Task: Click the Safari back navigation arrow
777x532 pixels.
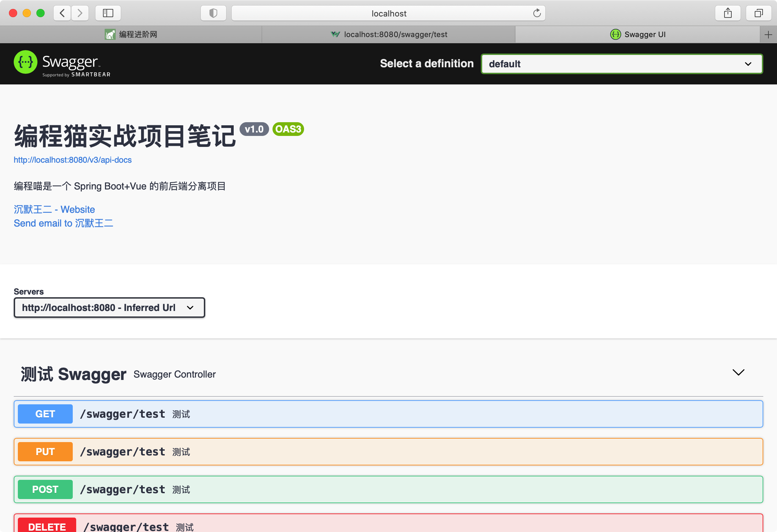Action: click(x=62, y=13)
